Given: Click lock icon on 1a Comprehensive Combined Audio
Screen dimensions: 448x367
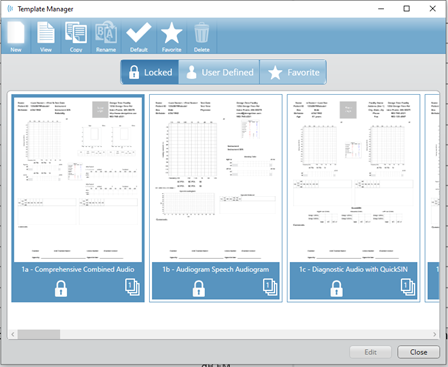Looking at the screenshot, I should point(61,288).
